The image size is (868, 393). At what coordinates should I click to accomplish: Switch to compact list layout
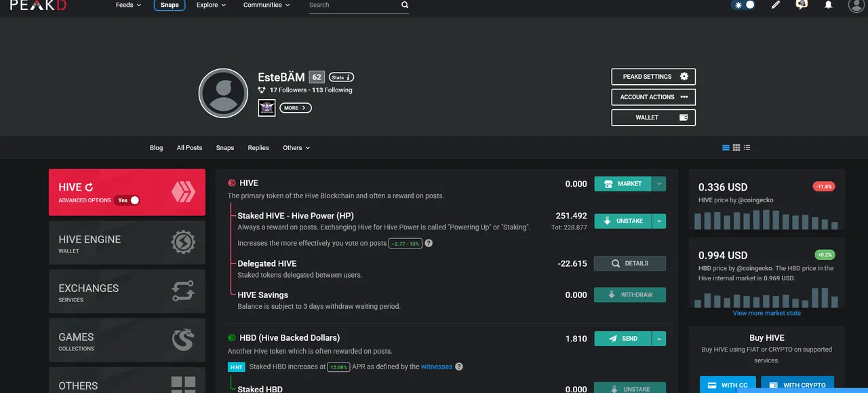[747, 147]
